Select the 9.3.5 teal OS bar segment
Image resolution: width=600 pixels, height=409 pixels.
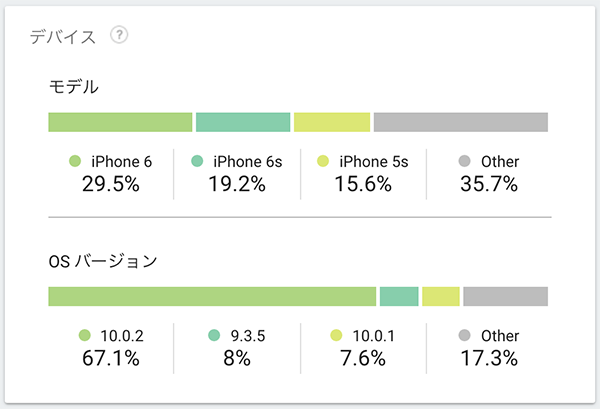pos(399,297)
